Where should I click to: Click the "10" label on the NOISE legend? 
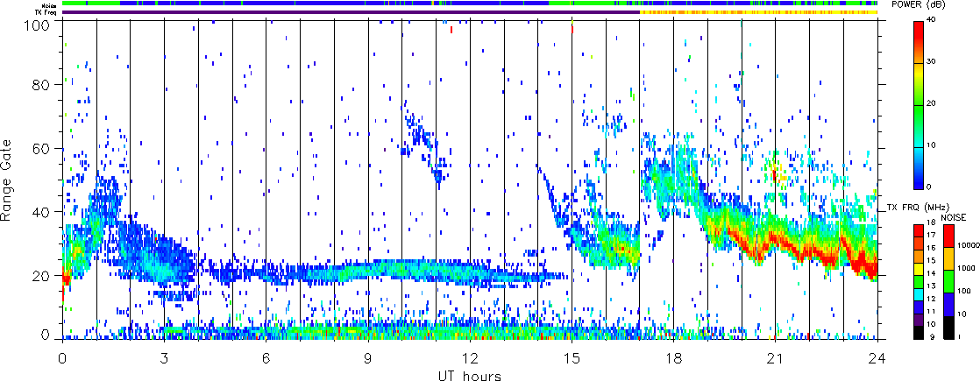(962, 314)
